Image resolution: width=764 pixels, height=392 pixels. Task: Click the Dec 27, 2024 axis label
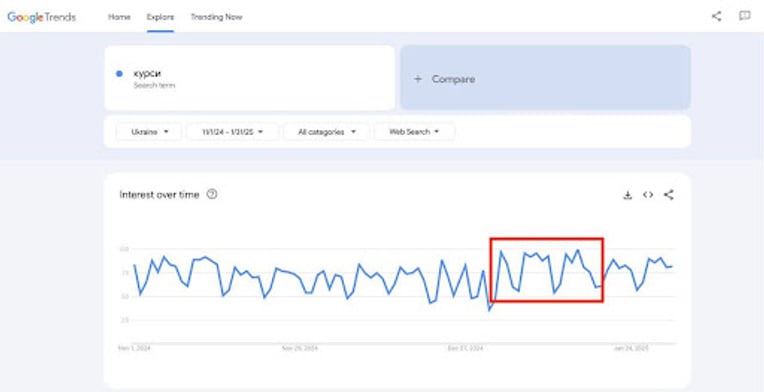[x=465, y=349]
